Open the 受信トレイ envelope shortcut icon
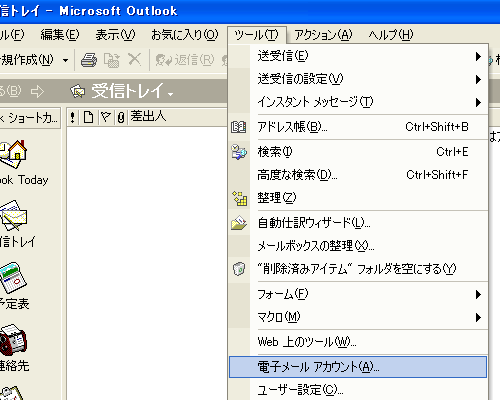The height and width of the screenshot is (400, 500). [x=13, y=215]
